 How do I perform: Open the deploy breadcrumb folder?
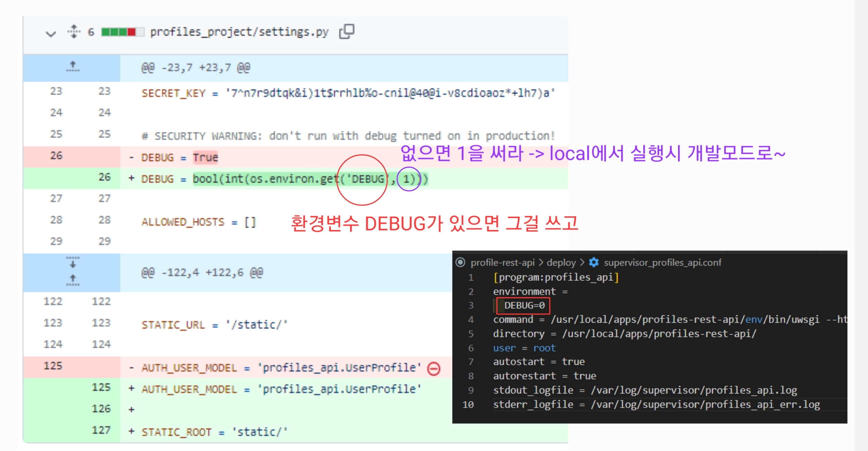coord(561,262)
